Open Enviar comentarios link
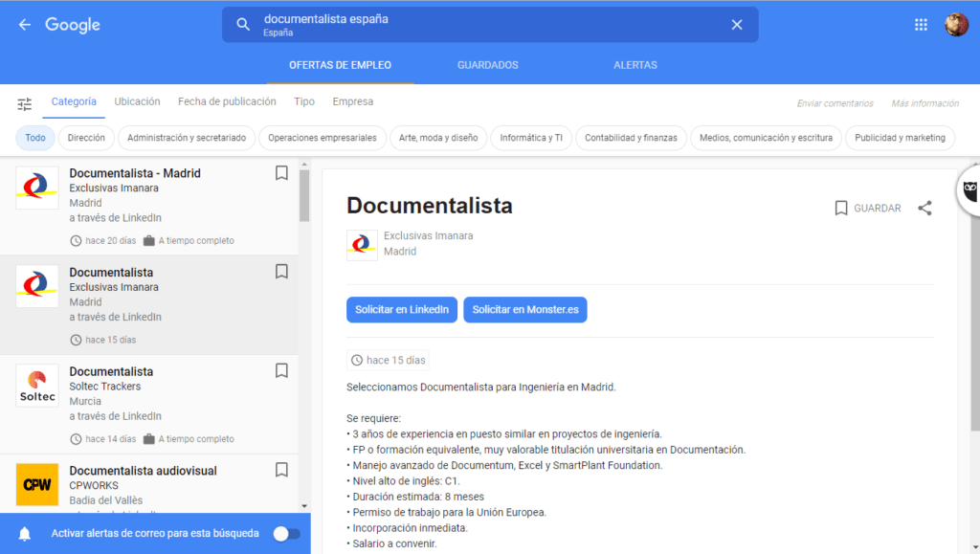980x554 pixels. pyautogui.click(x=835, y=103)
